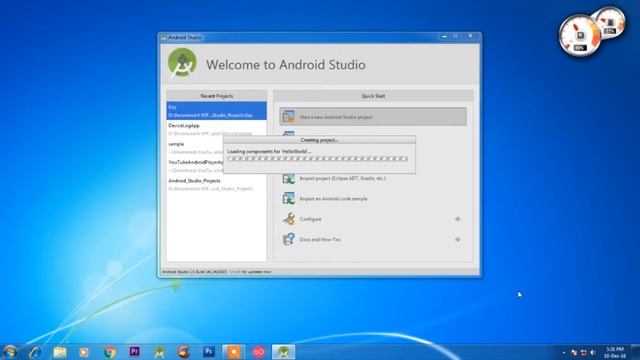Click the large CPU meter gadget dial
This screenshot has width=640, height=360.
(x=580, y=36)
